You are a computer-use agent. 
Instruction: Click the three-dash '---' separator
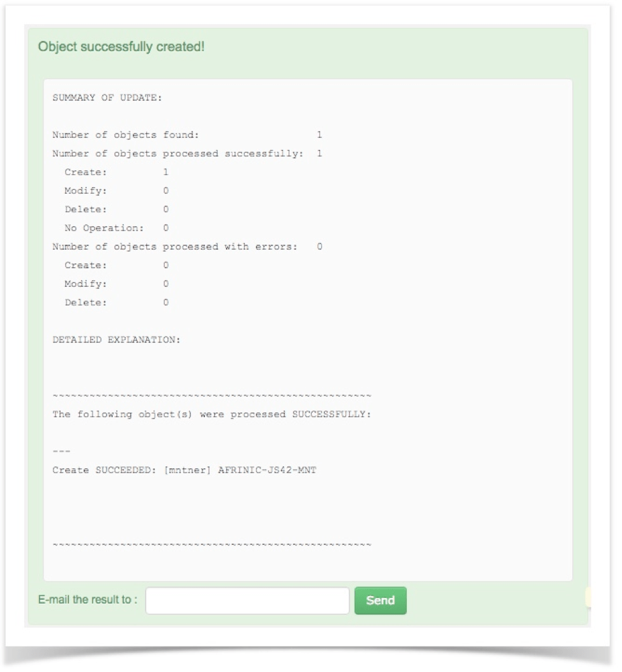61,451
